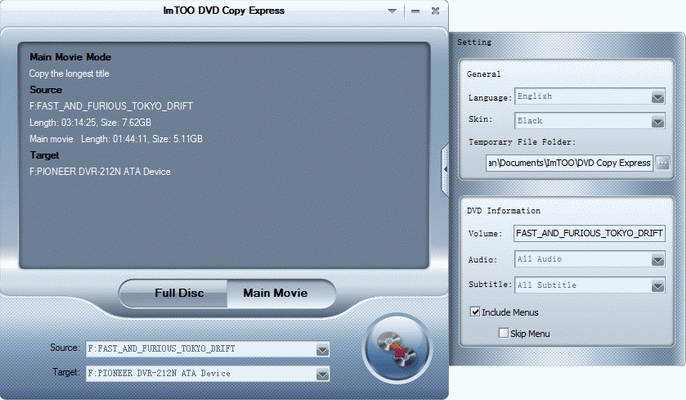Click the Source combo box text
This screenshot has height=400, width=686.
pos(162,349)
